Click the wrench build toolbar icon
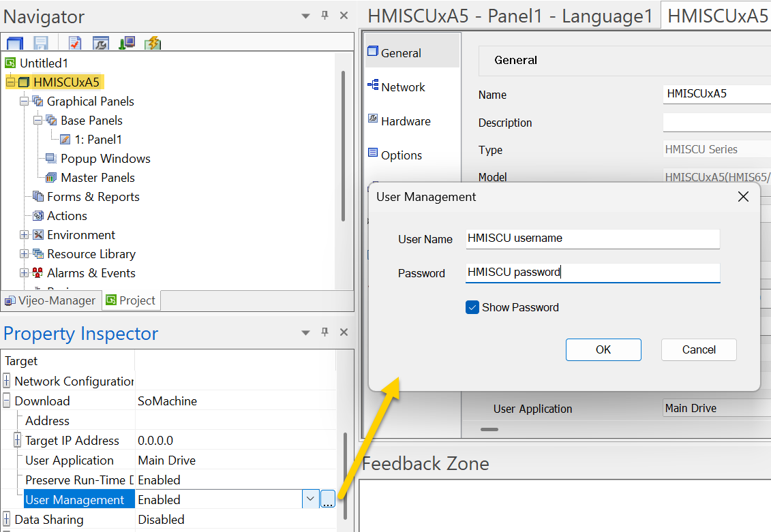Viewport: 771px width, 532px height. tap(101, 43)
